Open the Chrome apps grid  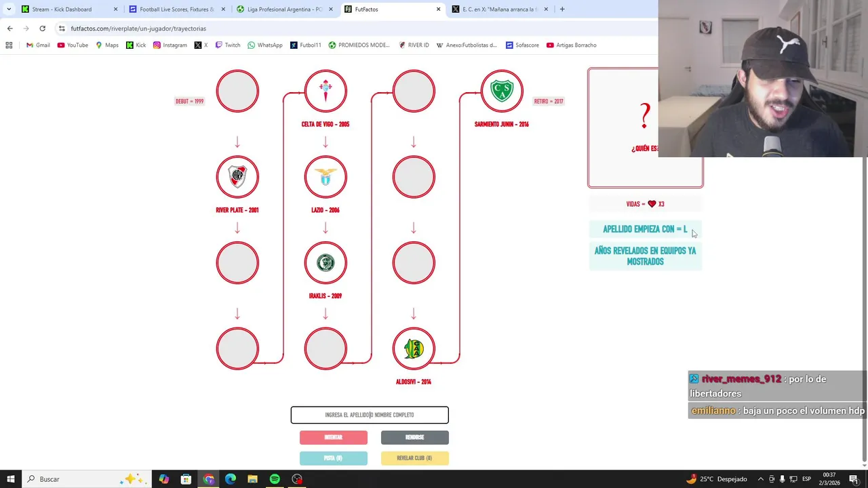(9, 45)
